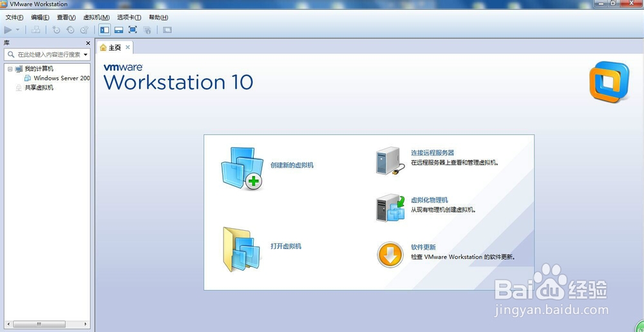The width and height of the screenshot is (644, 332).
Task: Click the 我的计算机 computer icon
Action: click(19, 68)
